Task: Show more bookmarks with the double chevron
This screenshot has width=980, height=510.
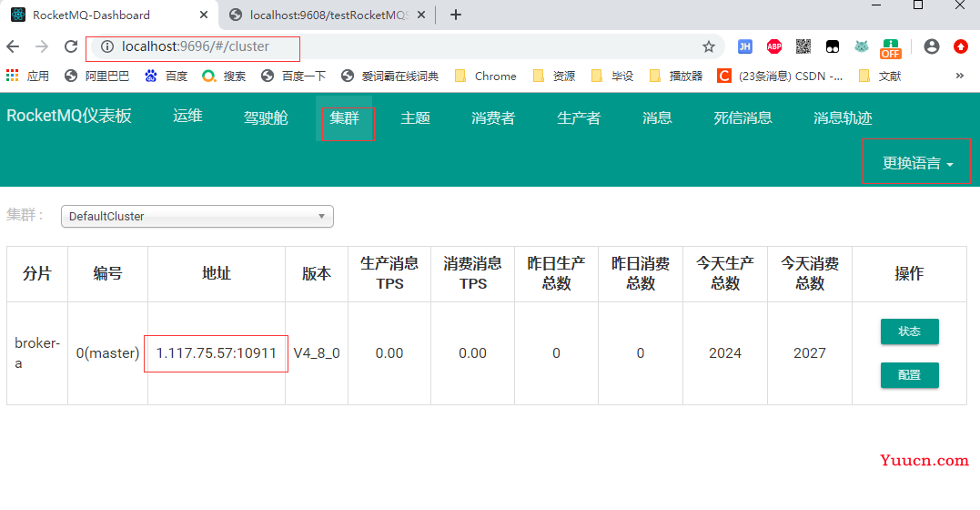Action: point(959,76)
